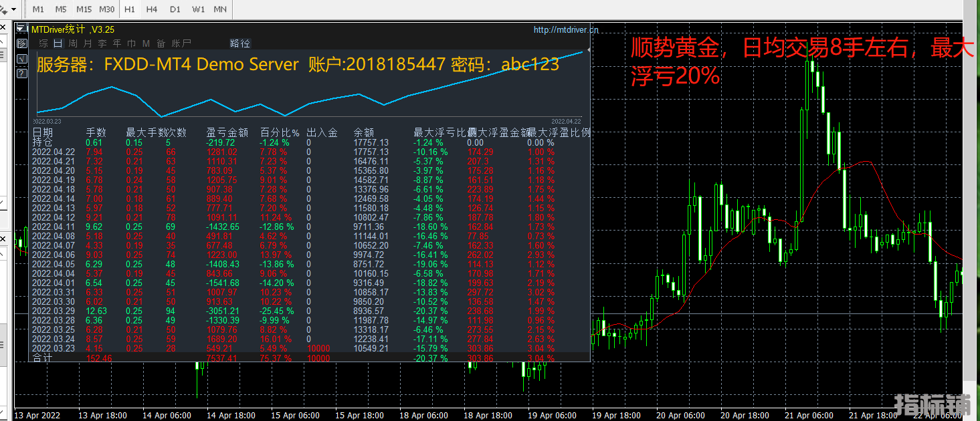The width and height of the screenshot is (980, 421).
Task: Click the 10549.21 balance cell
Action: pyautogui.click(x=371, y=348)
